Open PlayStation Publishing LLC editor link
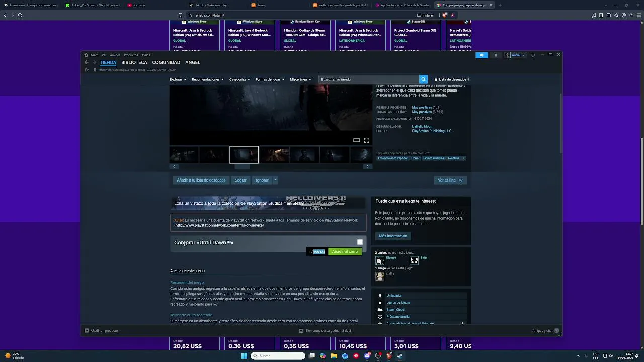Screen dimensions: 644x362 (432, 131)
